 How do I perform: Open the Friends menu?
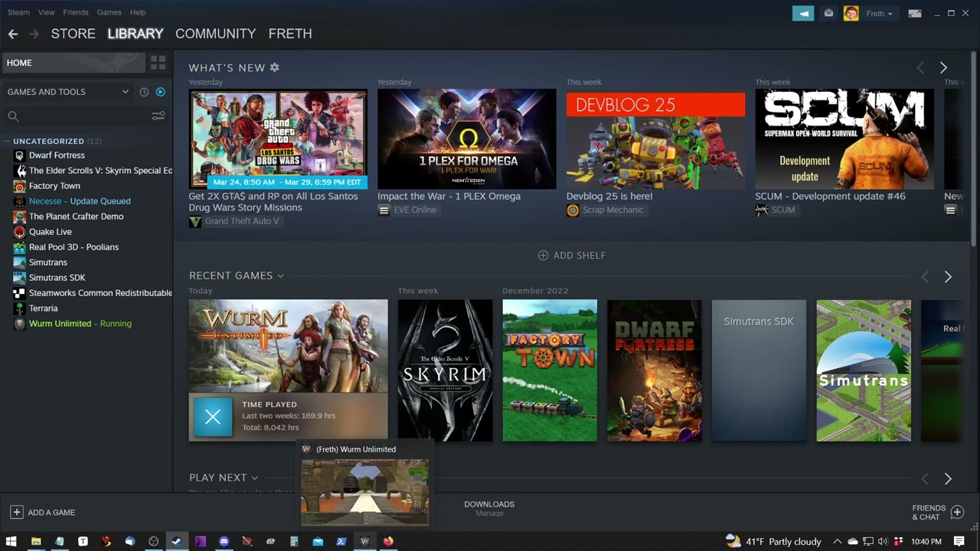tap(76, 12)
